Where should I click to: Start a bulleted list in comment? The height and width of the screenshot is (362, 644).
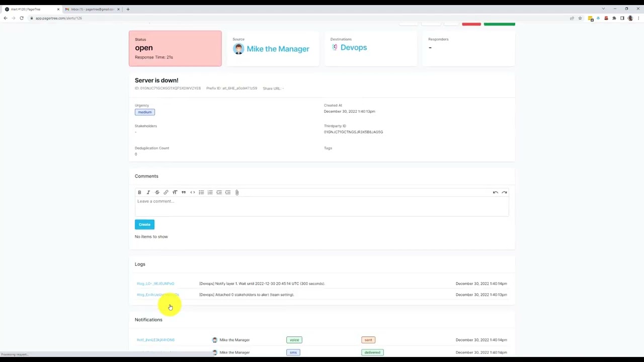201,192
